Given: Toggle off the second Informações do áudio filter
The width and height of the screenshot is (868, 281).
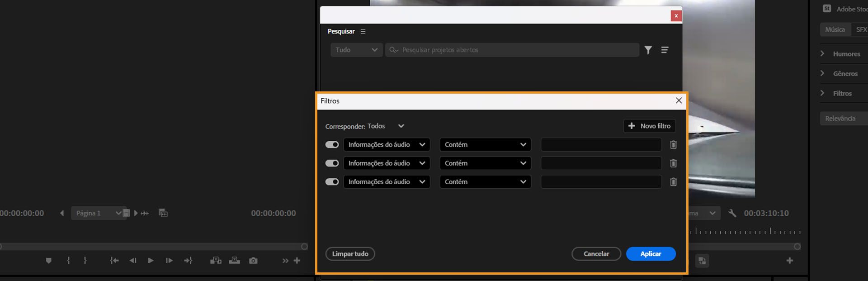Looking at the screenshot, I should 332,163.
